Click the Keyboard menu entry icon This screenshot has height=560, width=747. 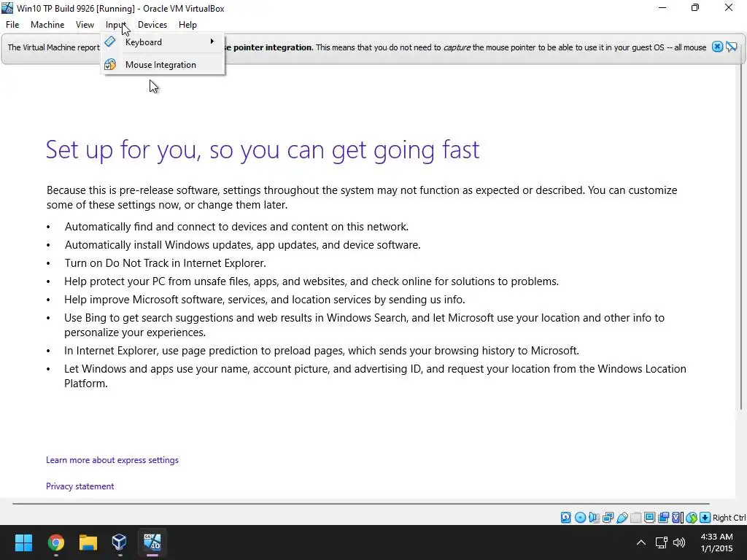point(110,42)
